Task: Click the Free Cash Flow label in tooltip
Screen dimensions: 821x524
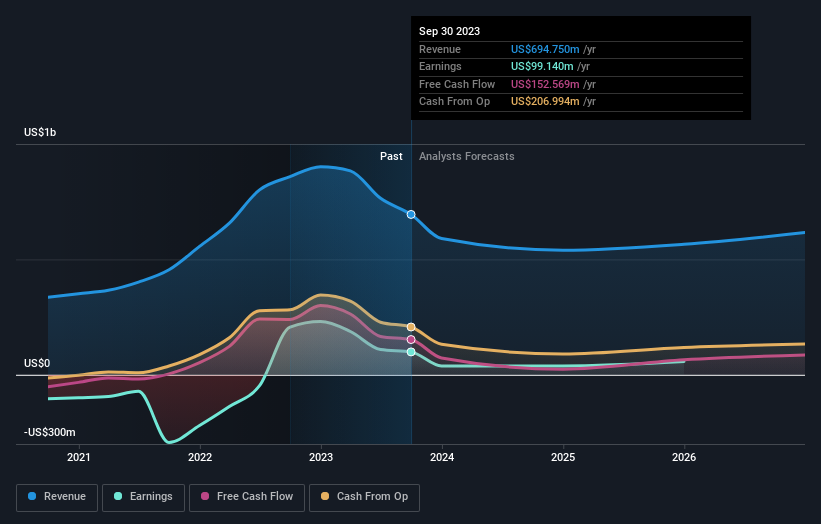Action: coord(457,84)
